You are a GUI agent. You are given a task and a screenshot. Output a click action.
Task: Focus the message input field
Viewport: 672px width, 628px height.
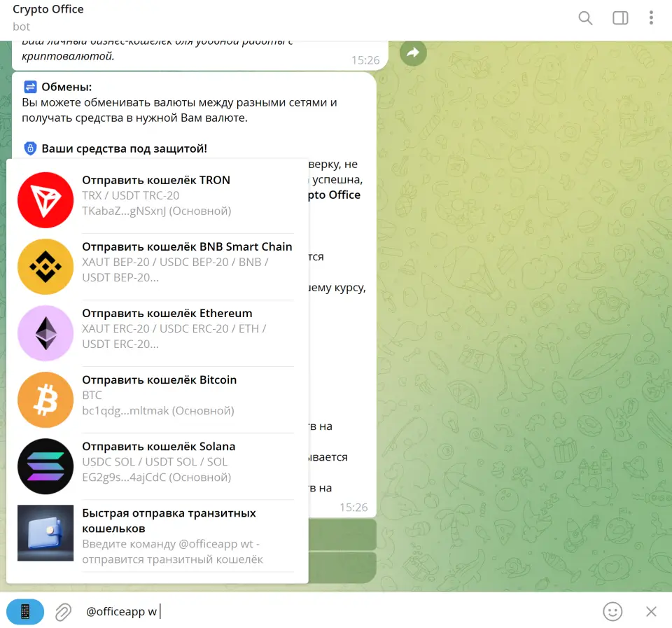coord(339,612)
